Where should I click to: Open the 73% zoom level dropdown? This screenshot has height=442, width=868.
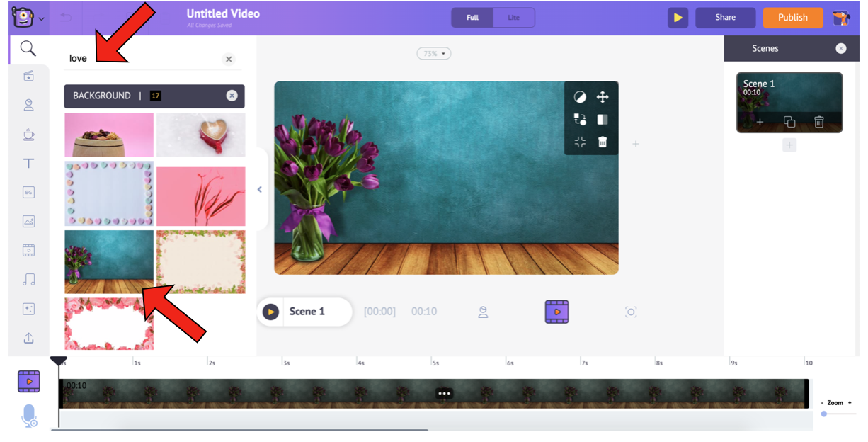coord(434,54)
